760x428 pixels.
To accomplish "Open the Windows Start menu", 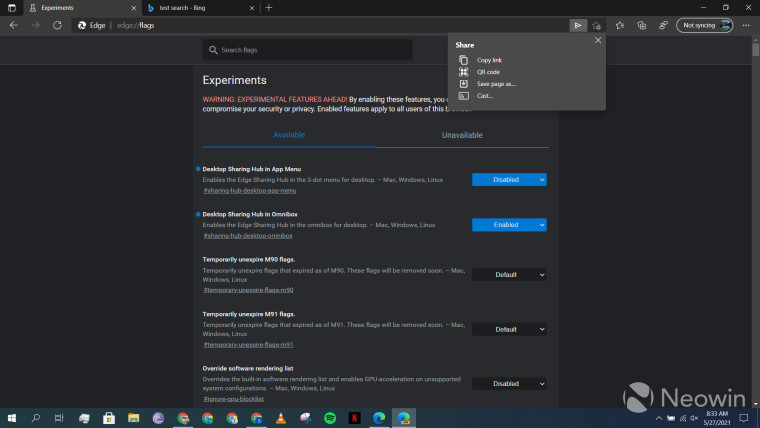I will click(12, 418).
